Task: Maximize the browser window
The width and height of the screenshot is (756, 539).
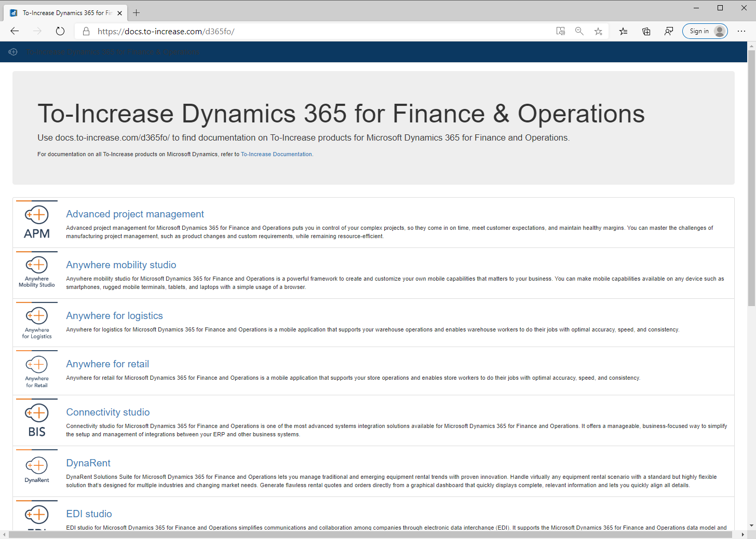Action: click(720, 8)
